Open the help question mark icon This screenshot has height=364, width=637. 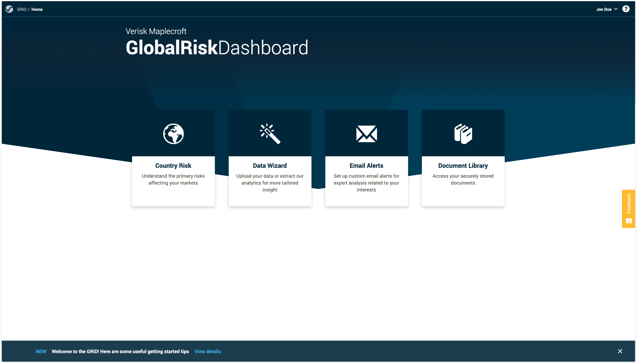click(x=626, y=9)
